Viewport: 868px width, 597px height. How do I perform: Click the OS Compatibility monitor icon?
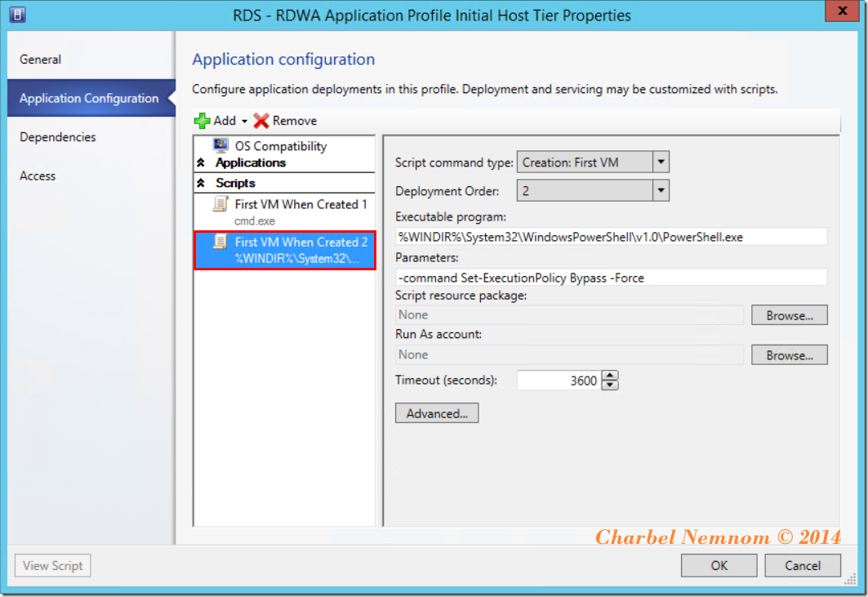tap(220, 145)
